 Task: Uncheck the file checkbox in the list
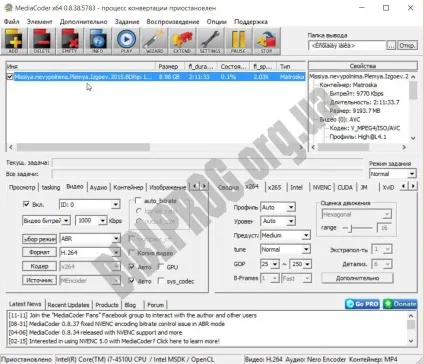tap(10, 77)
